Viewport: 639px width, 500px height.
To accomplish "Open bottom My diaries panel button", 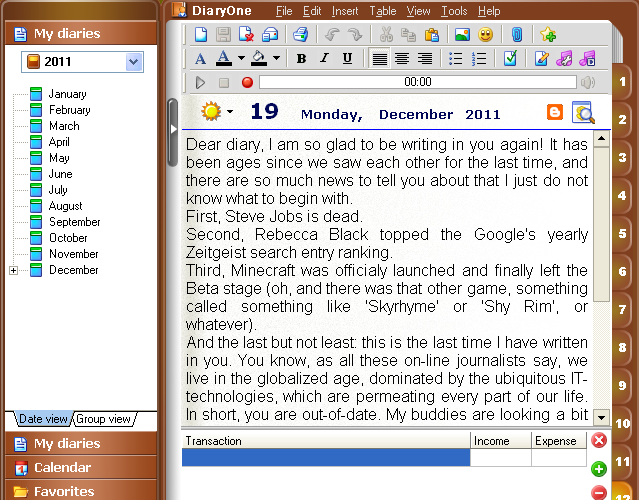I will pos(81,443).
